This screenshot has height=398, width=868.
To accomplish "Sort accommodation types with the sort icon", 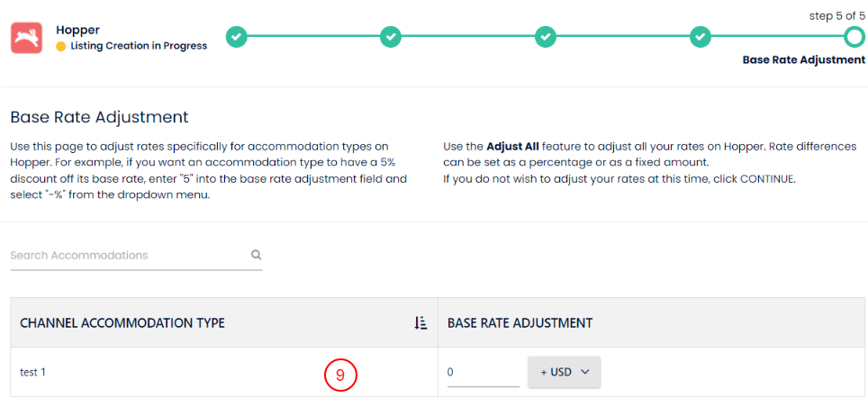I will pyautogui.click(x=420, y=323).
